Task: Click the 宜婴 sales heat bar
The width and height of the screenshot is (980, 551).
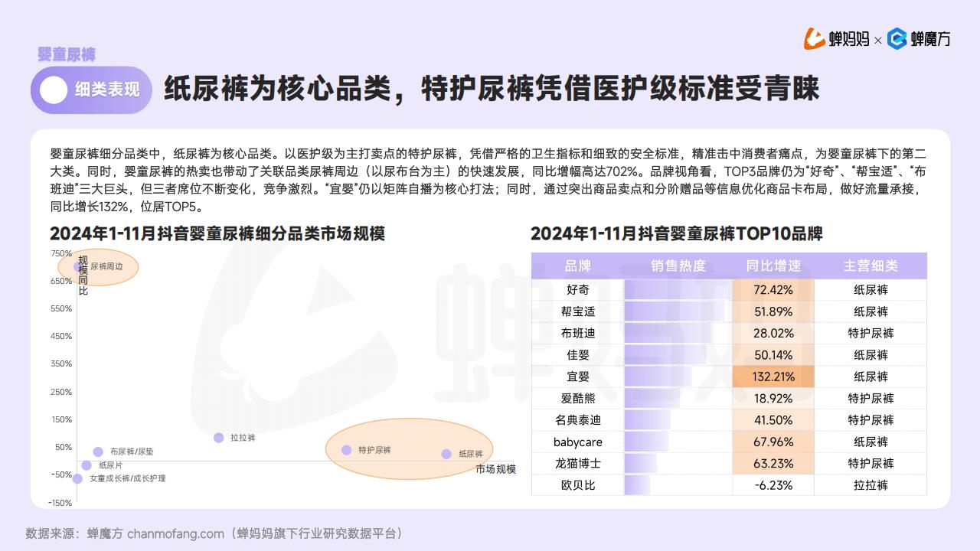Action: pyautogui.click(x=658, y=377)
